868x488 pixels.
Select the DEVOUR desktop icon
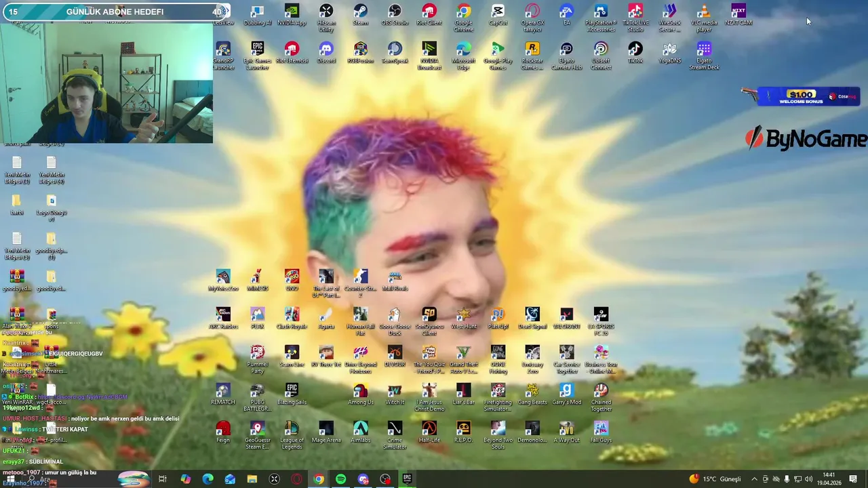[x=395, y=356]
